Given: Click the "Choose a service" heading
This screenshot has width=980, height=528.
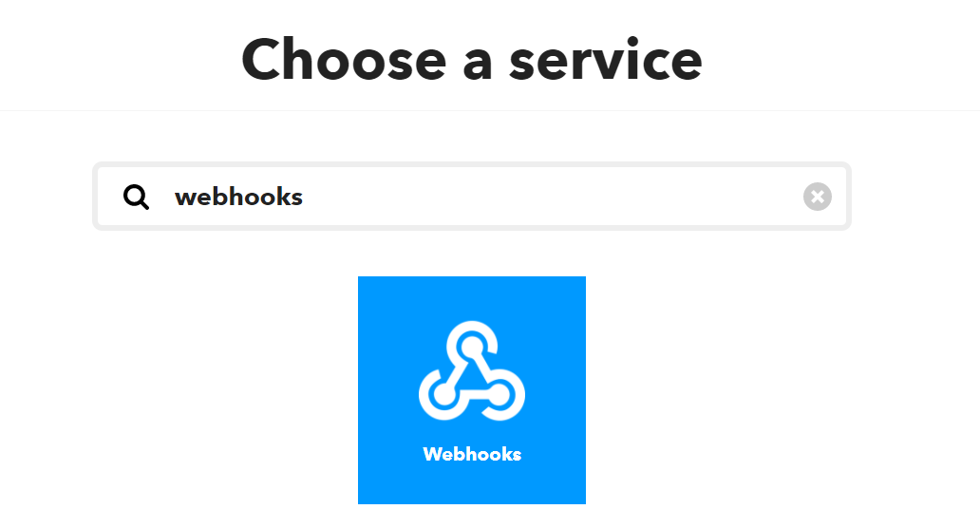Looking at the screenshot, I should click(x=472, y=60).
